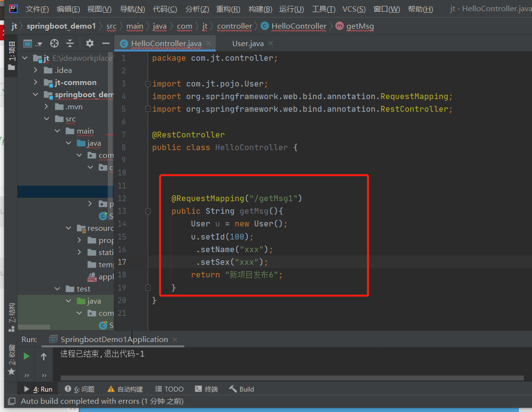Switch to the User.java tab
The image size is (532, 412).
tap(248, 43)
